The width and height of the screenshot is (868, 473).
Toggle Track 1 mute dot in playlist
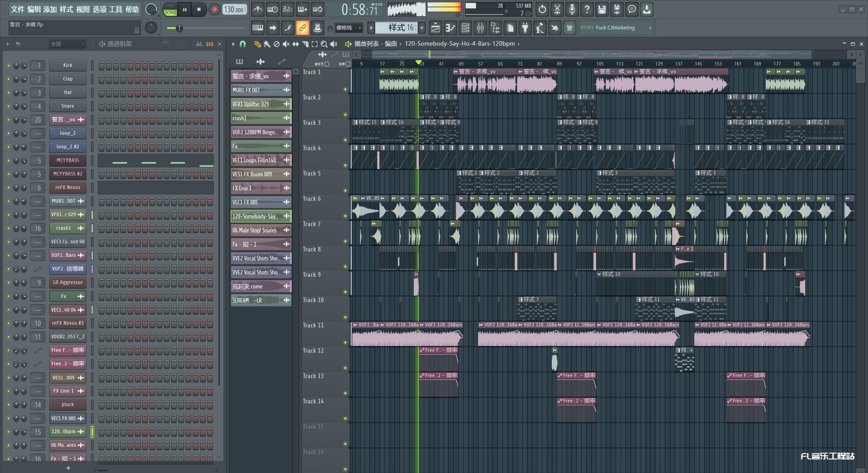click(345, 90)
